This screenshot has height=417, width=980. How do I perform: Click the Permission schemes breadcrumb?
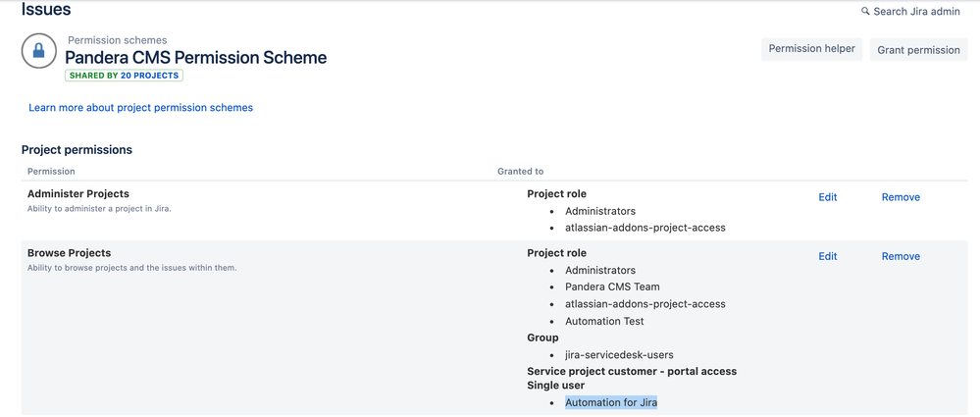click(118, 40)
